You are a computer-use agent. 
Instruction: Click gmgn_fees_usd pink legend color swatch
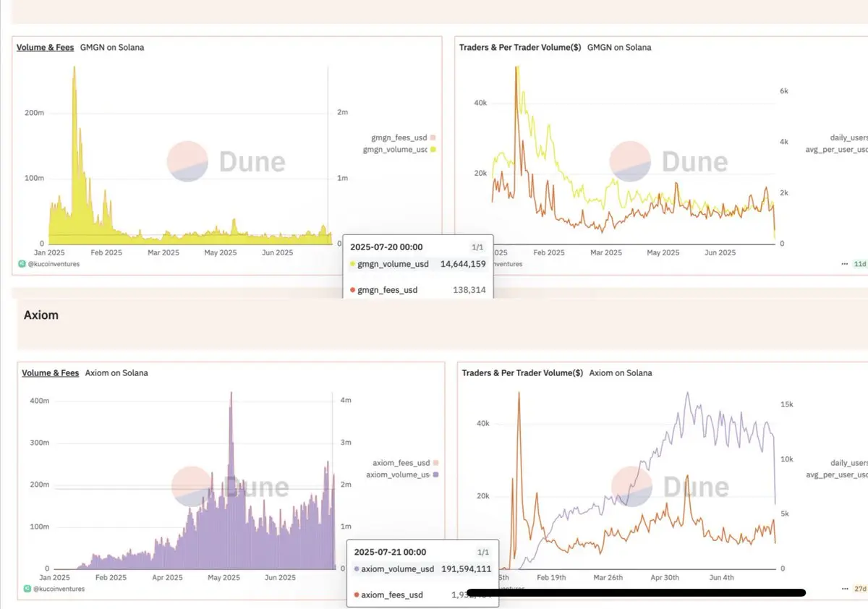433,137
